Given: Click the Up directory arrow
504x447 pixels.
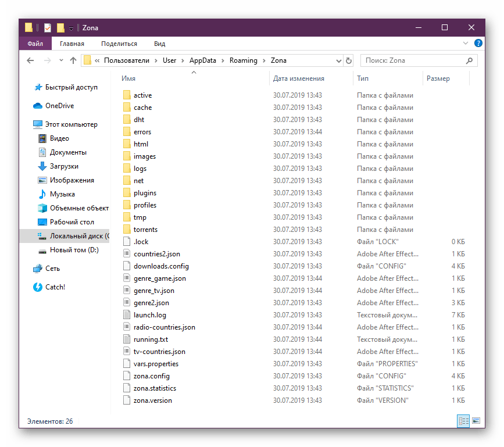Looking at the screenshot, I should pos(73,60).
